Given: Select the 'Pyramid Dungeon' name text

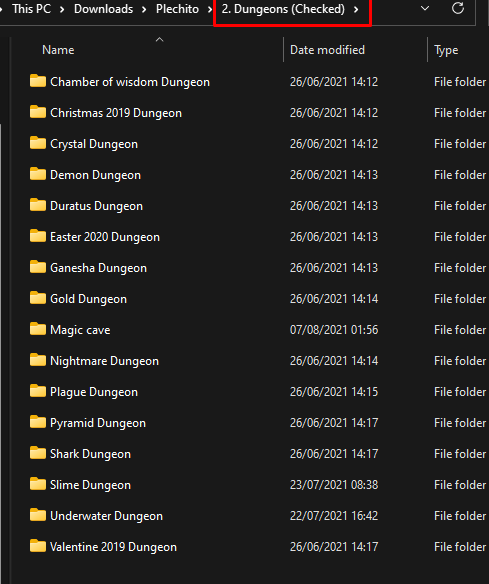Looking at the screenshot, I should pos(98,423).
